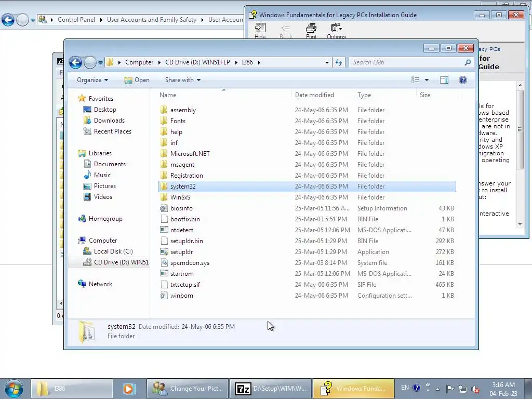Image resolution: width=532 pixels, height=399 pixels.
Task: Select the system32 folder row
Action: point(307,187)
